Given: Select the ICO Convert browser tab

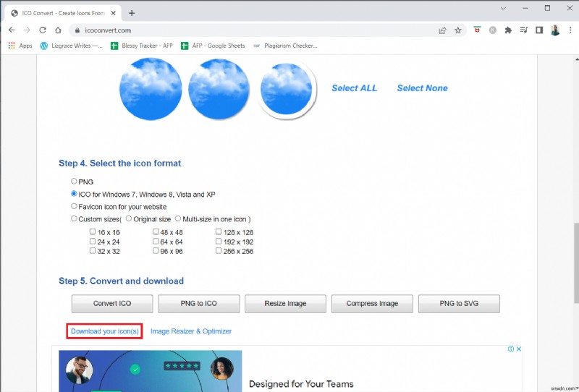Looking at the screenshot, I should click(x=64, y=13).
